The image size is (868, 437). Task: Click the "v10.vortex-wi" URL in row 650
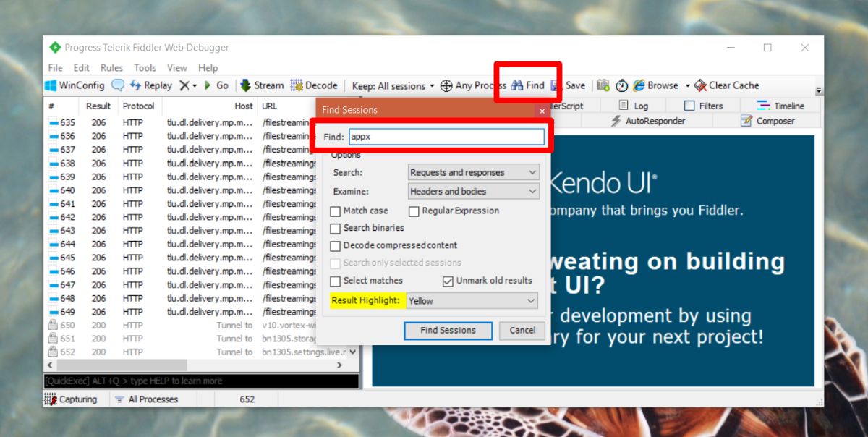click(289, 326)
